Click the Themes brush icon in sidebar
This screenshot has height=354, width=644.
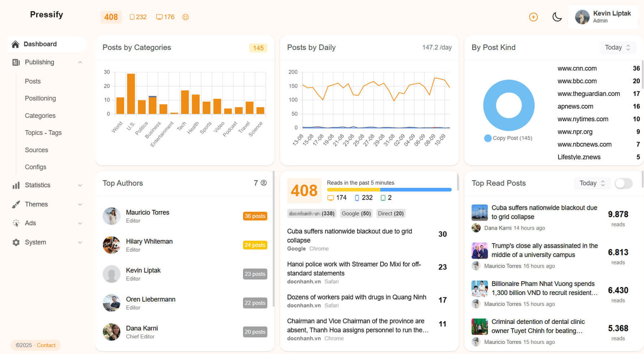tap(16, 204)
